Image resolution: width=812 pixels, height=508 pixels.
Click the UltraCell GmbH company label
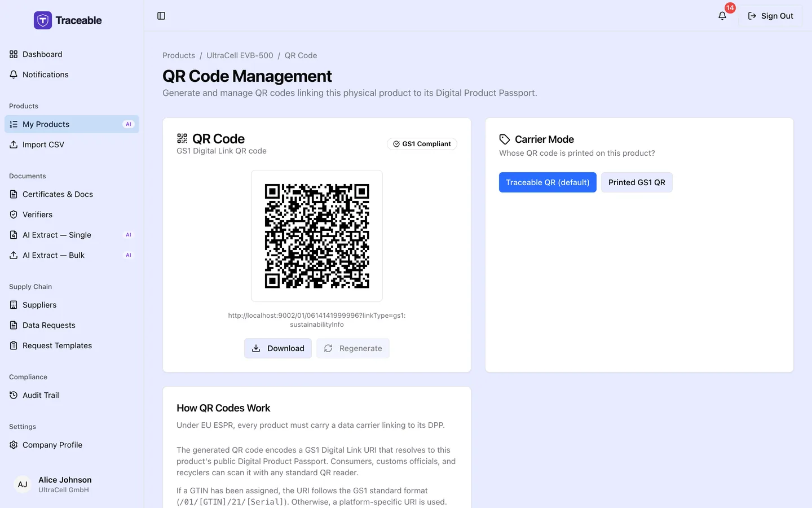pos(64,490)
